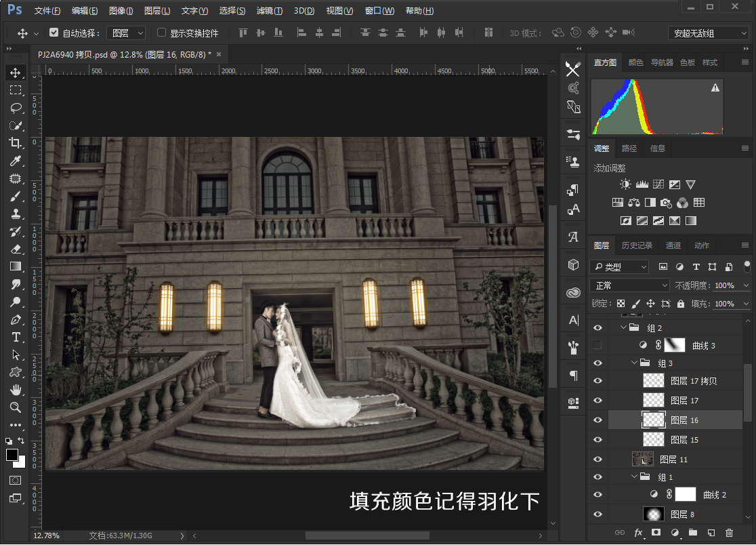Select the Clone Stamp tool
Image resolution: width=756 pixels, height=545 pixels.
16,214
